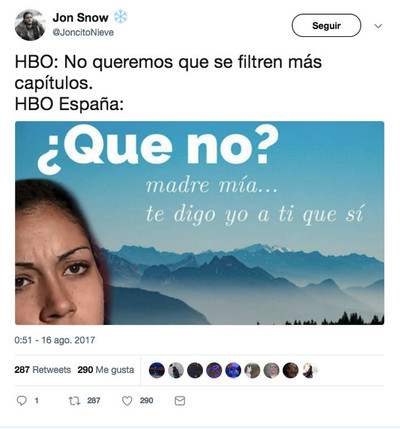This screenshot has width=400, height=429.
Task: Follow the account with Seguir button
Action: click(326, 25)
